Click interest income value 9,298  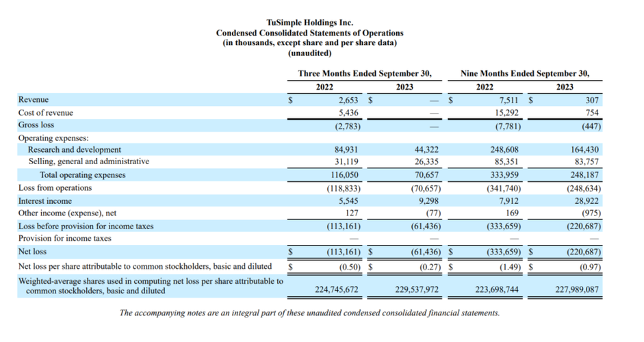tap(428, 201)
